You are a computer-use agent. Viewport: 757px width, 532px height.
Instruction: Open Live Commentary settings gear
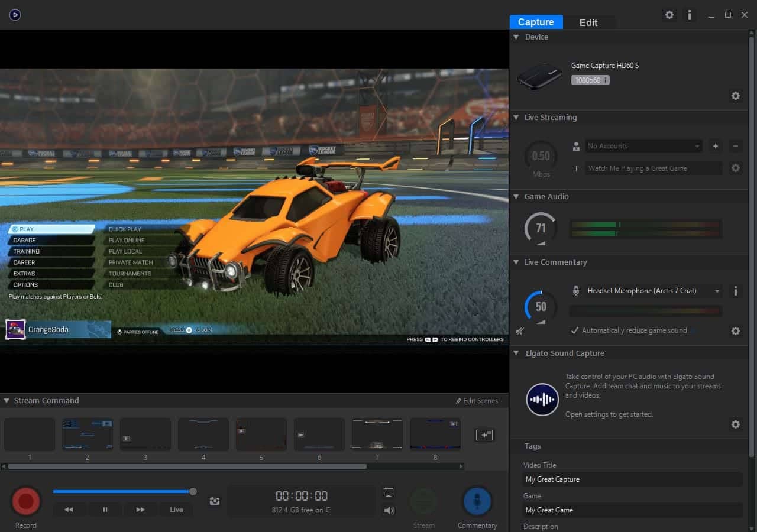coord(736,331)
